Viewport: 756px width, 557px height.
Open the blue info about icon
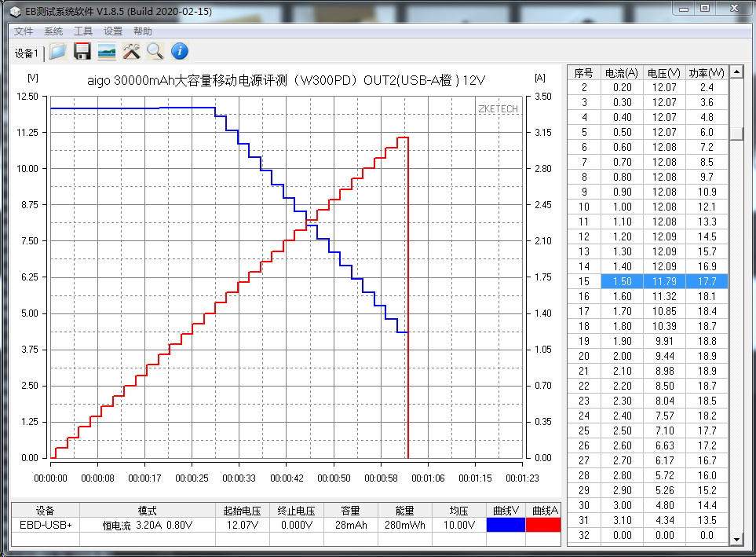point(179,51)
